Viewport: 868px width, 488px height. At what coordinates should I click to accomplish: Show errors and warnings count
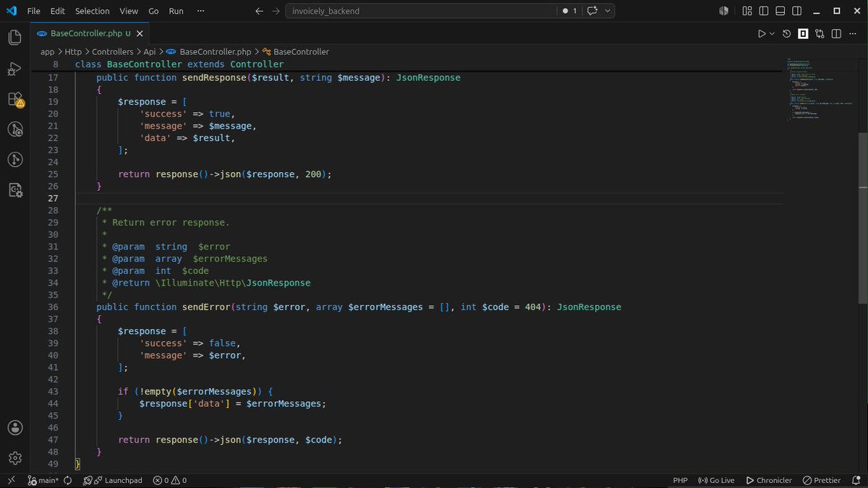[170, 480]
